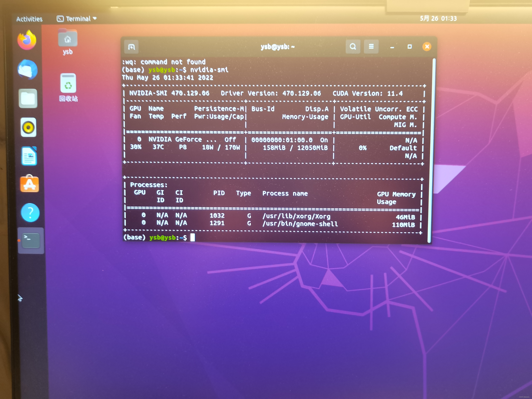Maximize the terminal window
The height and width of the screenshot is (399, 532).
(410, 46)
